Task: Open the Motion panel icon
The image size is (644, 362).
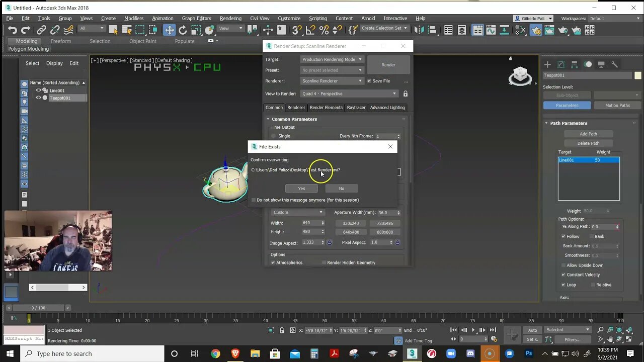Action: [588, 64]
